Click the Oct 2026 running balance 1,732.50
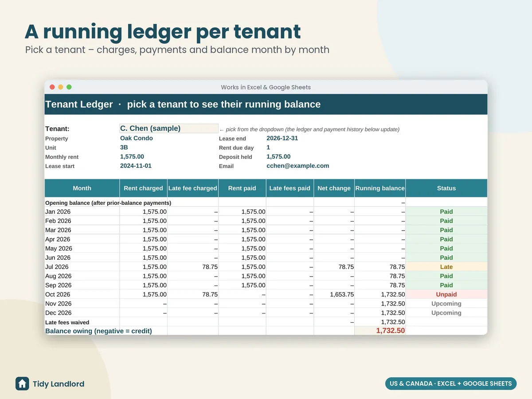The width and height of the screenshot is (532, 399). (393, 295)
